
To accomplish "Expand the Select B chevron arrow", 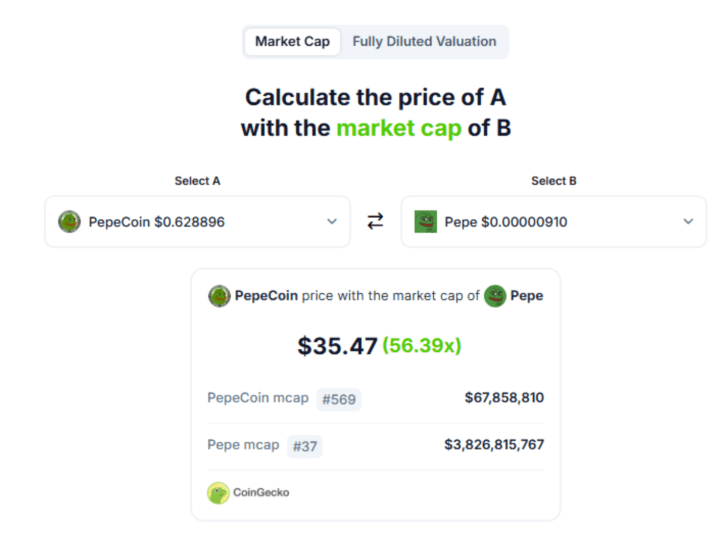I will 689,221.
